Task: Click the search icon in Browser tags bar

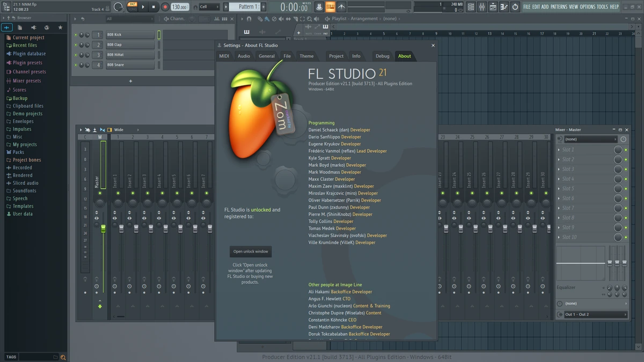Action: click(63, 357)
